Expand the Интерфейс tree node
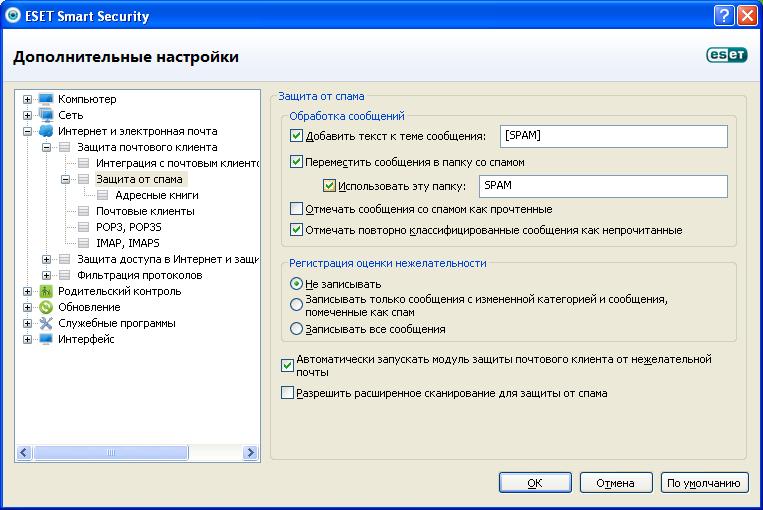Viewport: 763px width, 510px height. click(27, 339)
